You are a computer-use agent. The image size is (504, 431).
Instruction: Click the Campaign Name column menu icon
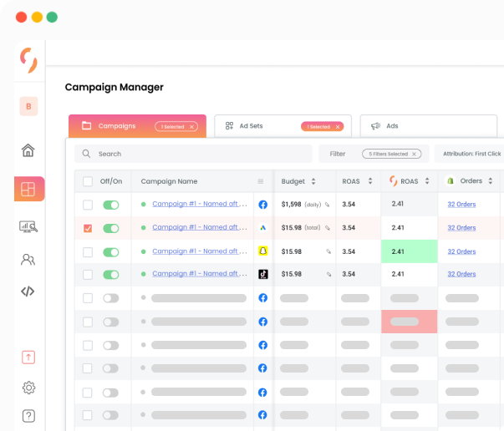point(261,181)
